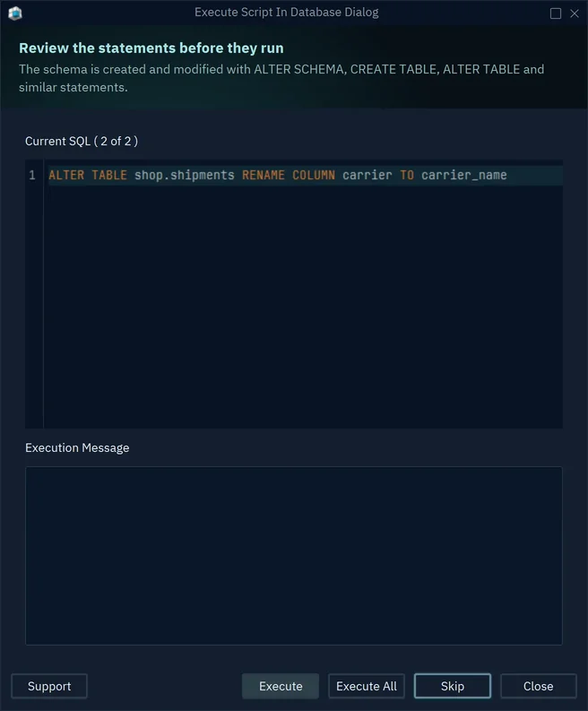Image resolution: width=588 pixels, height=711 pixels.
Task: Select line number 1 in the gutter
Action: 31,175
